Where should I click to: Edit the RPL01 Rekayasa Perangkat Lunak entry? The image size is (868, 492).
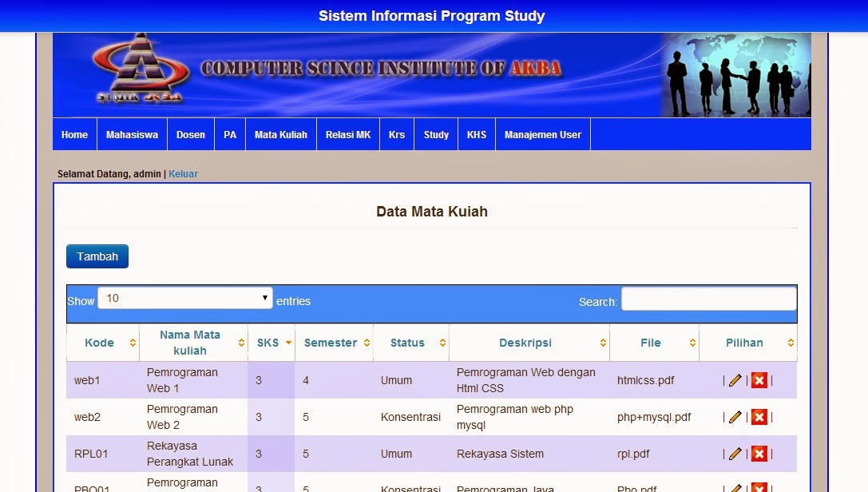click(x=735, y=453)
